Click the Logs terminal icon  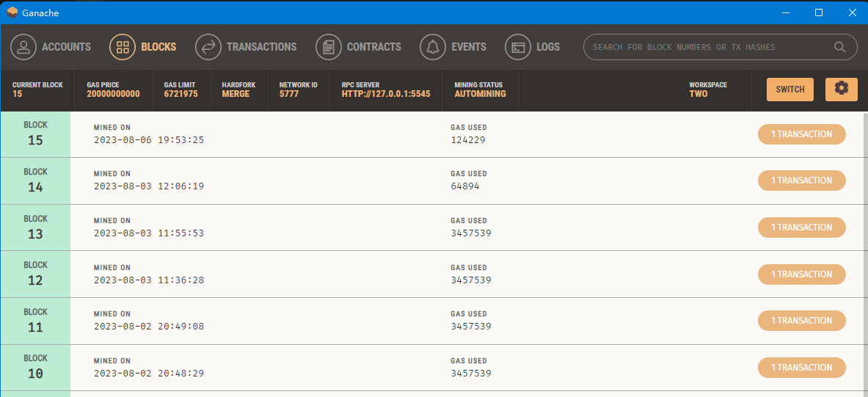click(518, 47)
